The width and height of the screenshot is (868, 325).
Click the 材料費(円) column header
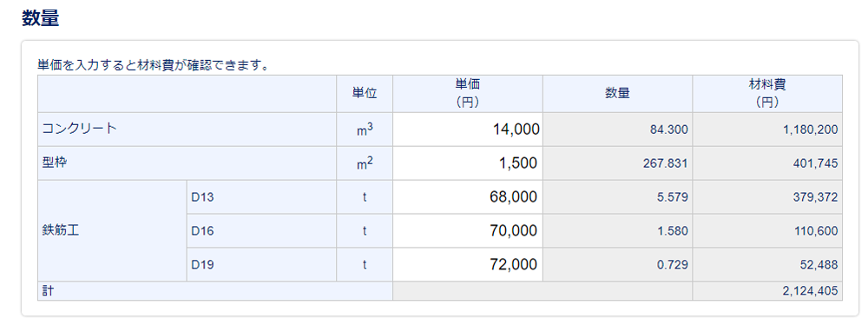[767, 93]
